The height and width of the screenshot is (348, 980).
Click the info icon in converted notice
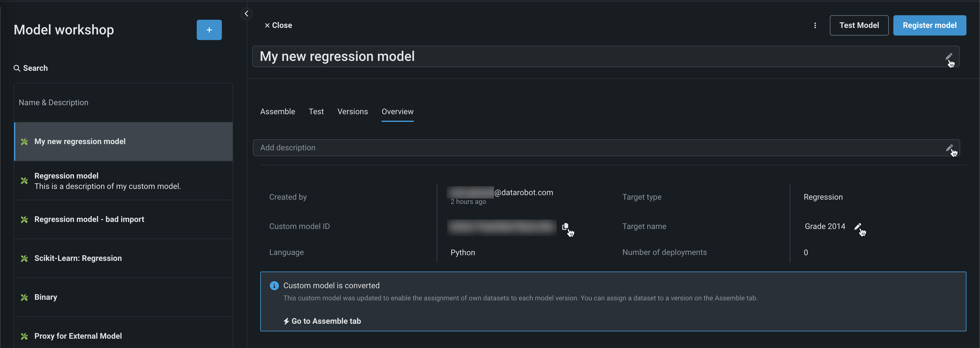click(x=274, y=286)
